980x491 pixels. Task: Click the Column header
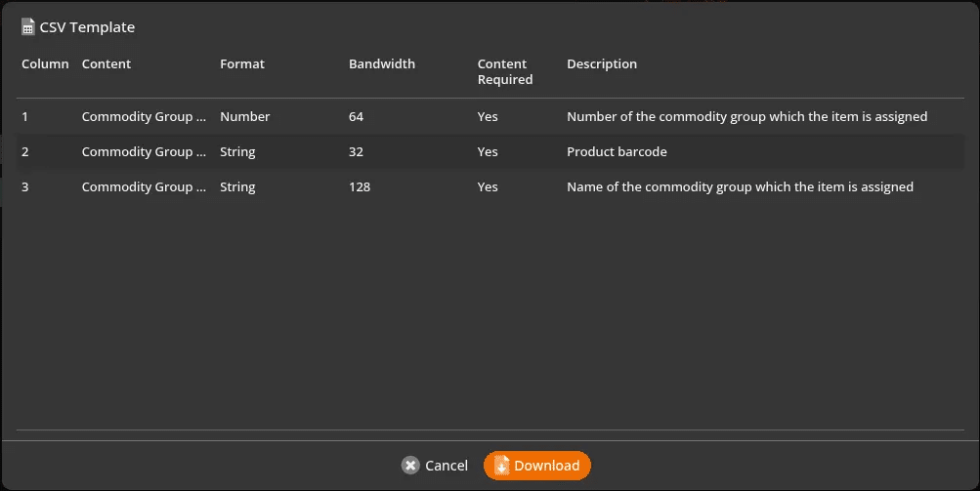click(45, 63)
